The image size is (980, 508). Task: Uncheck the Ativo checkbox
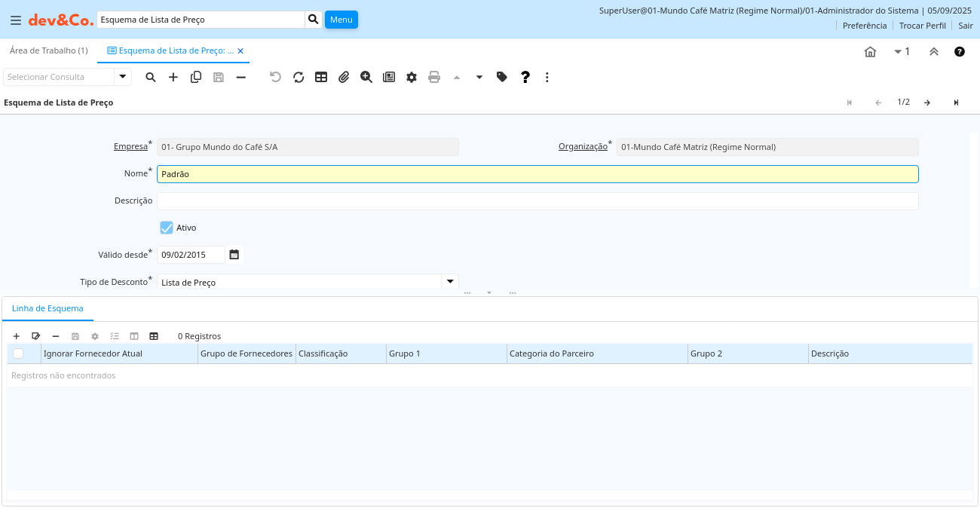click(167, 228)
